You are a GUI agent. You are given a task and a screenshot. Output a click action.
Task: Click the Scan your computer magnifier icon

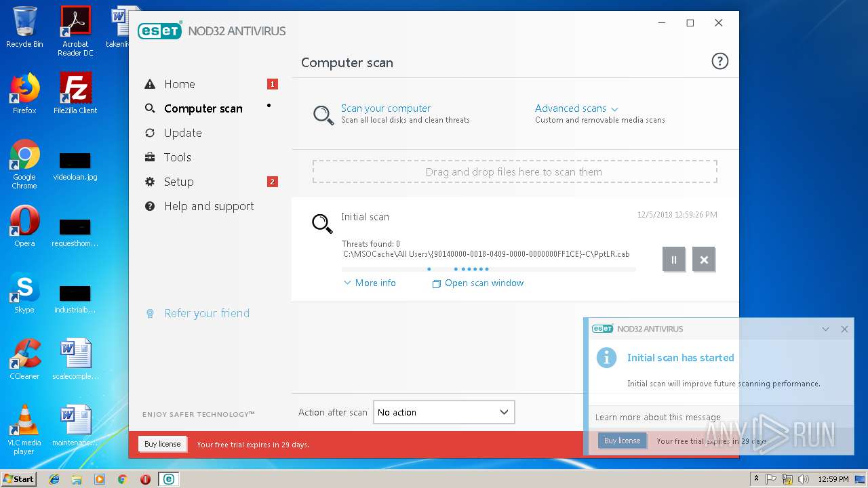(x=323, y=115)
